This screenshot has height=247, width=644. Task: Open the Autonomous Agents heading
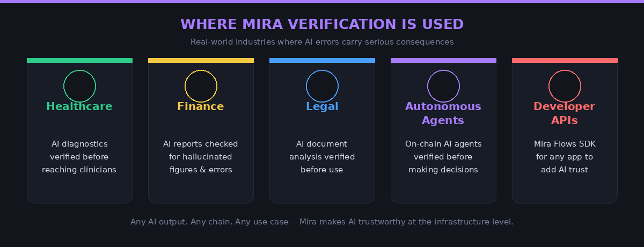coord(443,113)
